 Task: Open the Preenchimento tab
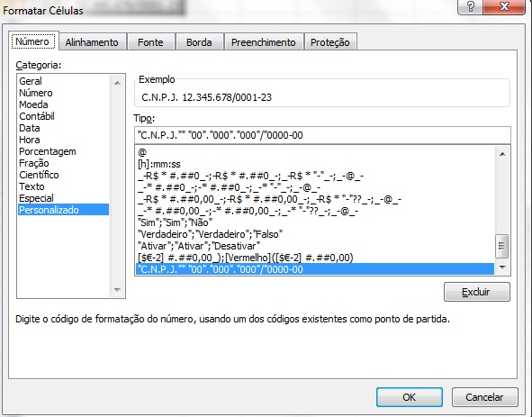tap(263, 42)
